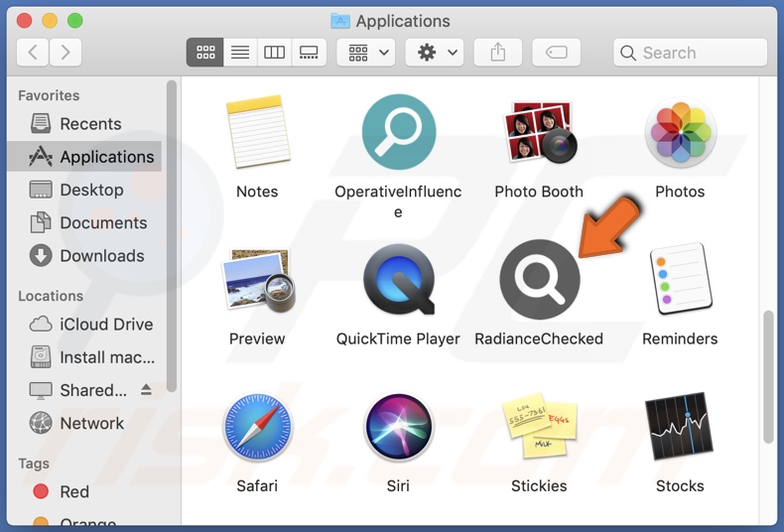Screen dimensions: 784x532
Task: Switch to list view
Action: click(x=240, y=53)
